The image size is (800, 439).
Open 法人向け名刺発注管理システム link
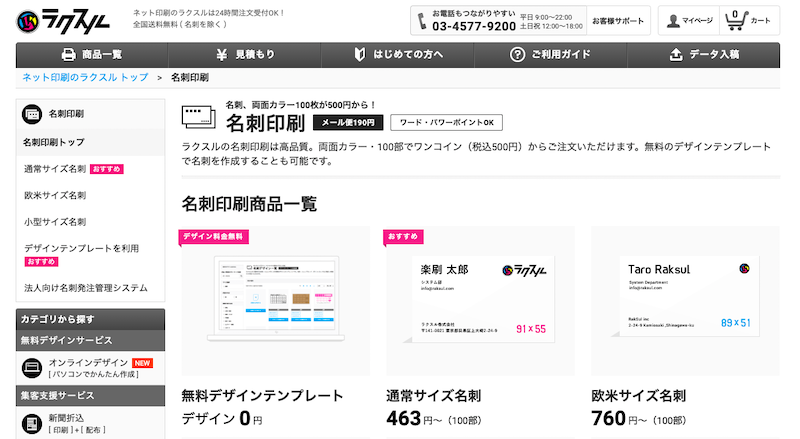86,288
